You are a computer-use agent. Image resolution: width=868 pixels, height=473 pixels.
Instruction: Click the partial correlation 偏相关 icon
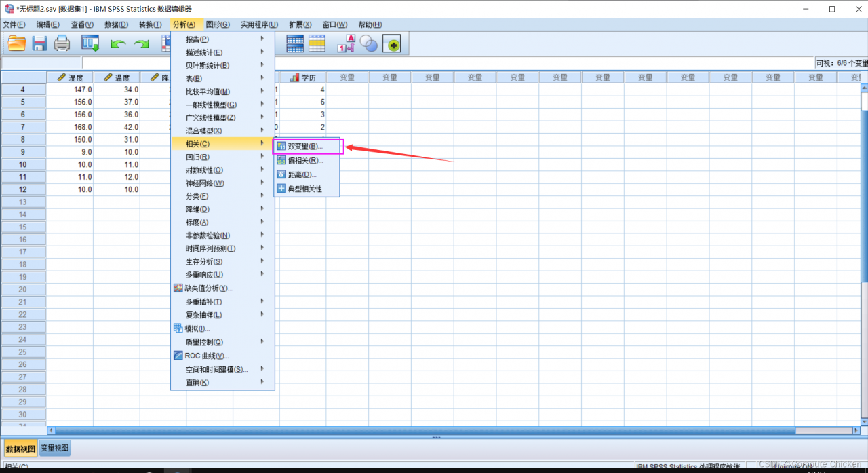click(x=281, y=160)
